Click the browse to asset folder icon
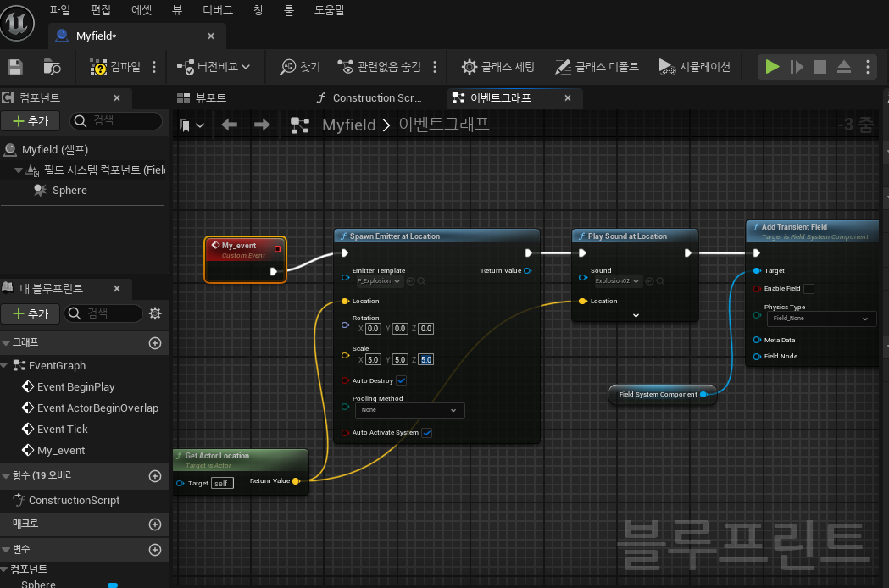Screen dimensions: 889x588 click(x=53, y=67)
